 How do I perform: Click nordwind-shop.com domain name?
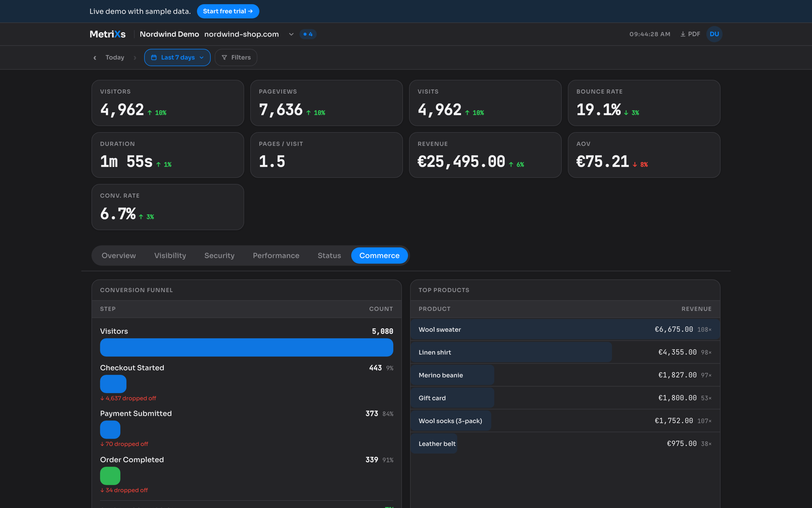[x=242, y=34]
